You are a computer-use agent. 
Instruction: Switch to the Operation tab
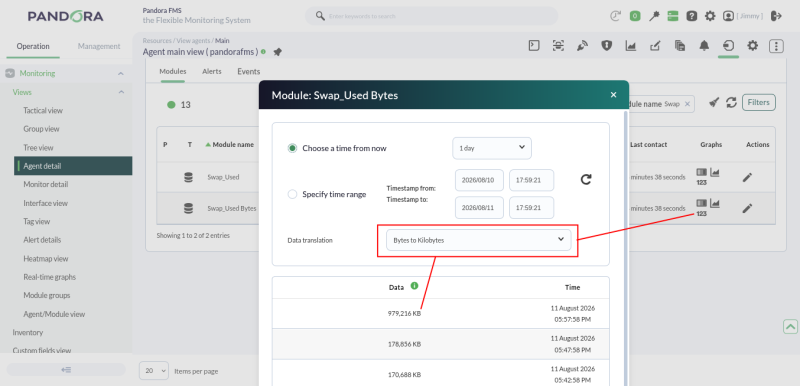click(x=33, y=46)
